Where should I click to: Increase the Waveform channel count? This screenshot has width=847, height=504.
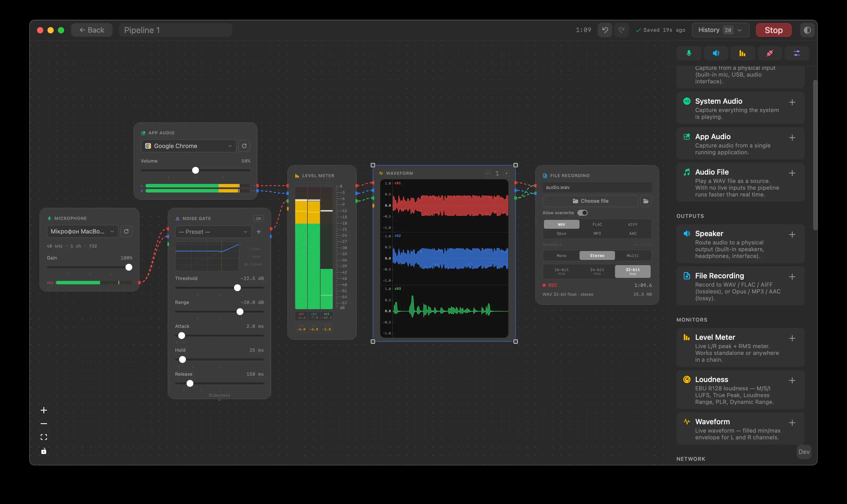click(x=507, y=174)
